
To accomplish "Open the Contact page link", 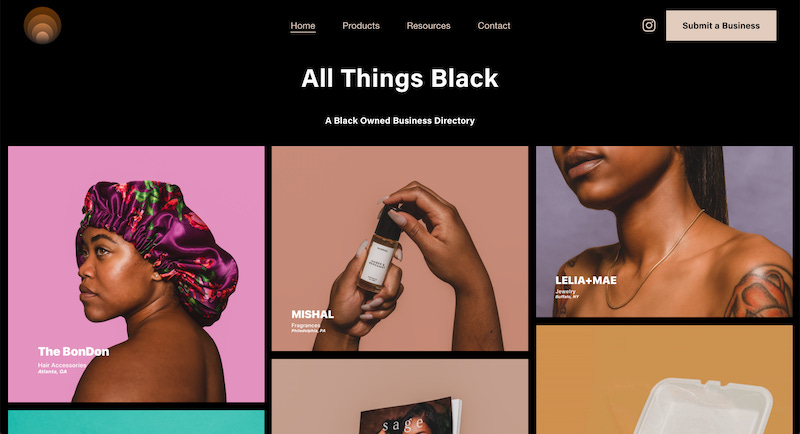I will tap(494, 25).
